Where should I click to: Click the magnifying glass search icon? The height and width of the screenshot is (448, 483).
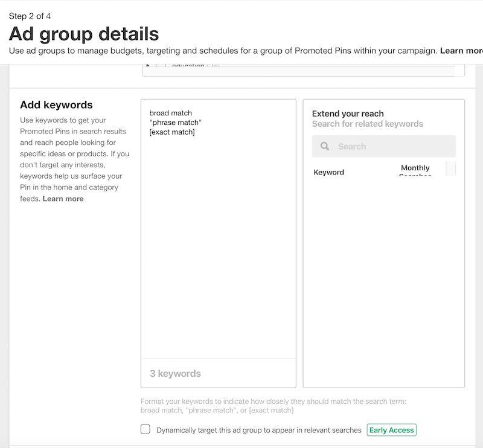pyautogui.click(x=325, y=146)
